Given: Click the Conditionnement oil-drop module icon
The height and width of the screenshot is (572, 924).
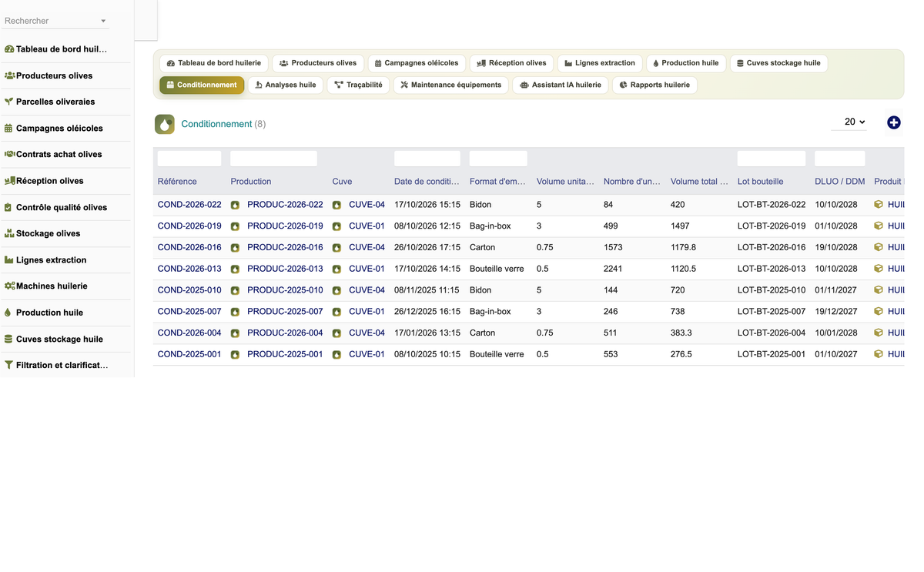Looking at the screenshot, I should coord(165,124).
